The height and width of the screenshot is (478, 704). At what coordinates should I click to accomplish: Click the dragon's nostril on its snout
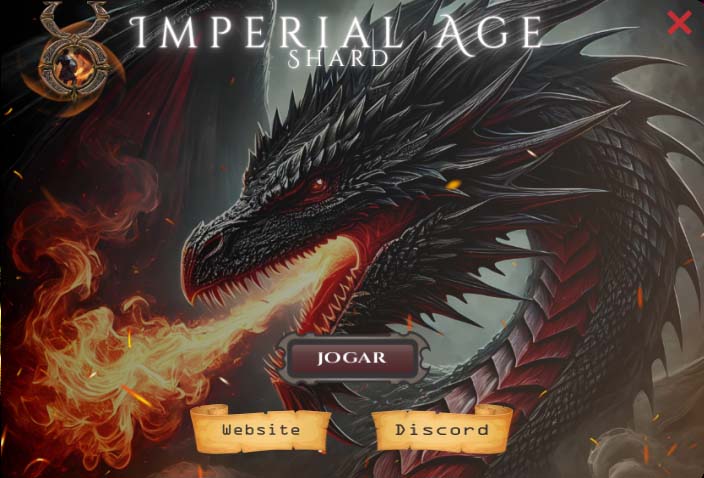(215, 245)
